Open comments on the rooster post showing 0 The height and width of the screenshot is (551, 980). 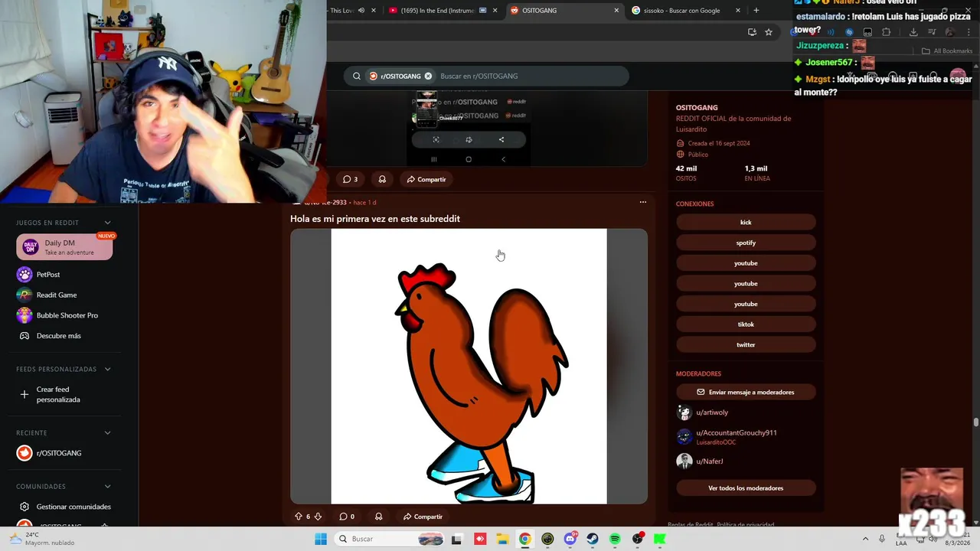point(347,517)
